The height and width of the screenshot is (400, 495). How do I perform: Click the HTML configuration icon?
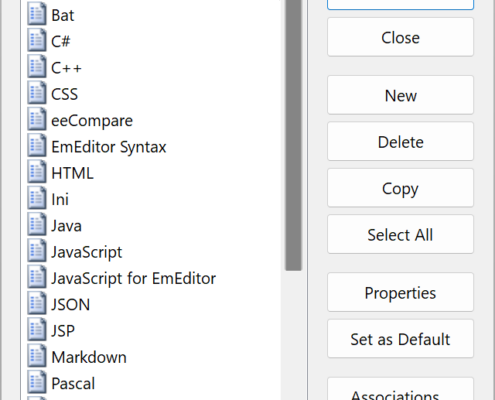37,172
